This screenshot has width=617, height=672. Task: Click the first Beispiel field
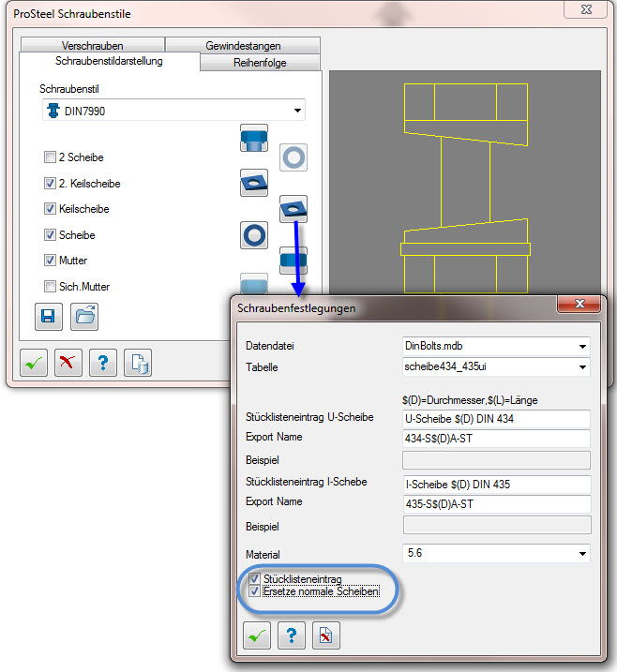(x=496, y=460)
